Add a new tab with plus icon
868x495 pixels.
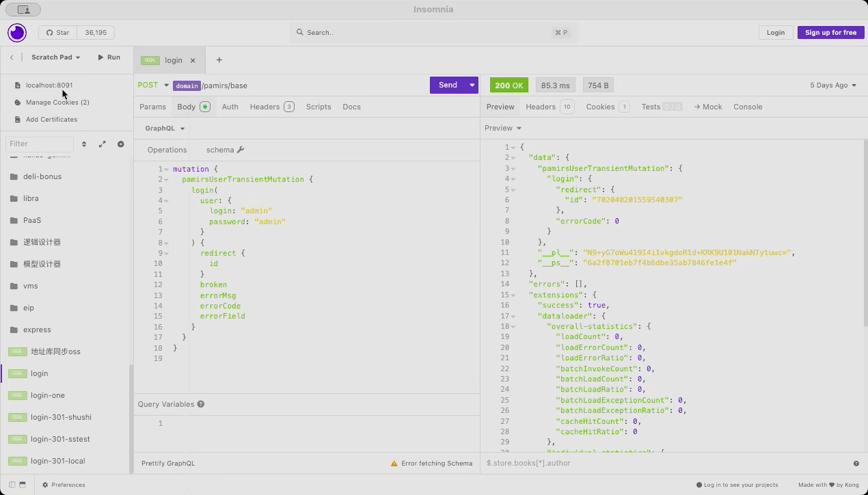(219, 60)
